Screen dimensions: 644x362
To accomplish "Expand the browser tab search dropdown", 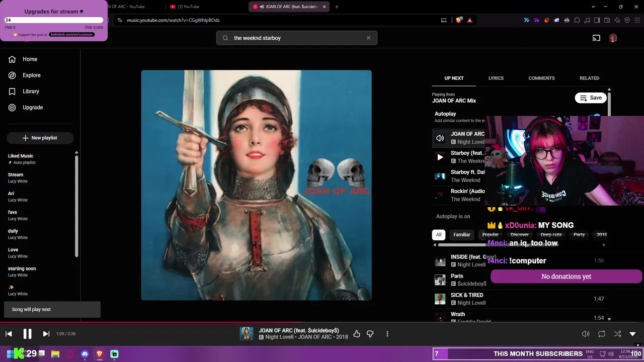I will pyautogui.click(x=593, y=7).
